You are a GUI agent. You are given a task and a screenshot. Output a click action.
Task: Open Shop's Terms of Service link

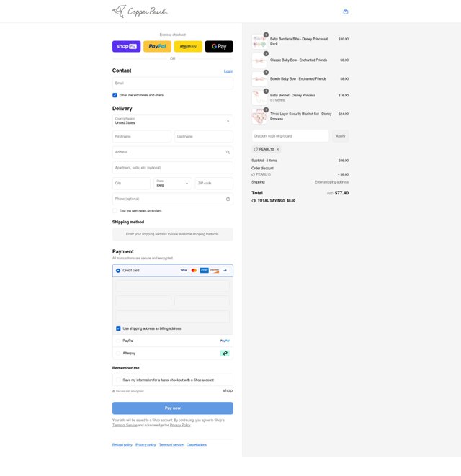125,426
